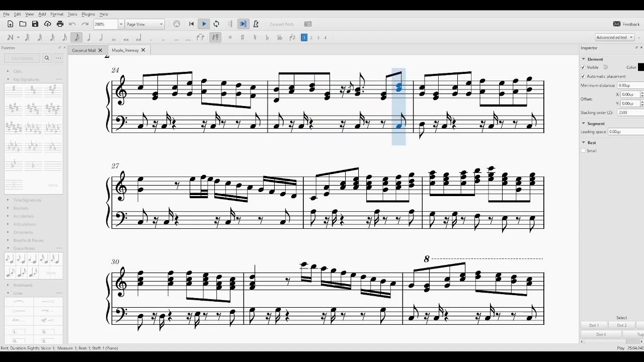
Task: Select the eighth note duration
Action: point(76,38)
